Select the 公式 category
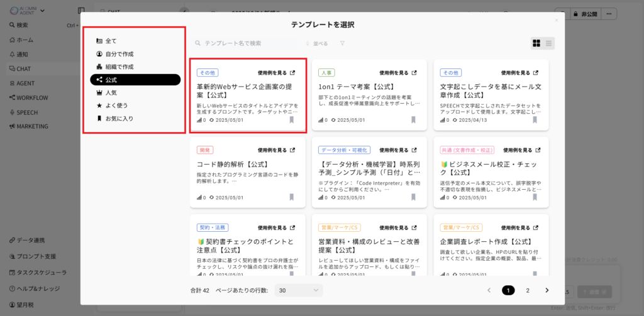The height and width of the screenshot is (316, 644). (x=135, y=80)
